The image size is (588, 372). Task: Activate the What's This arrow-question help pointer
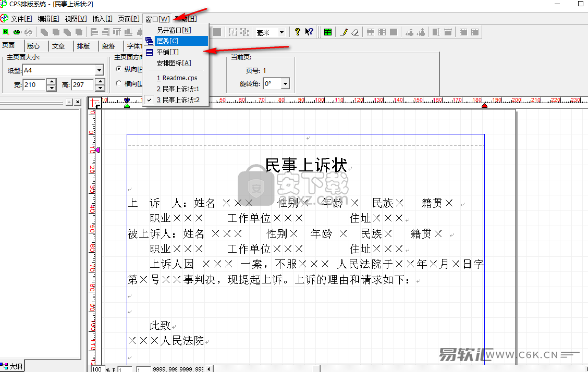[x=309, y=32]
